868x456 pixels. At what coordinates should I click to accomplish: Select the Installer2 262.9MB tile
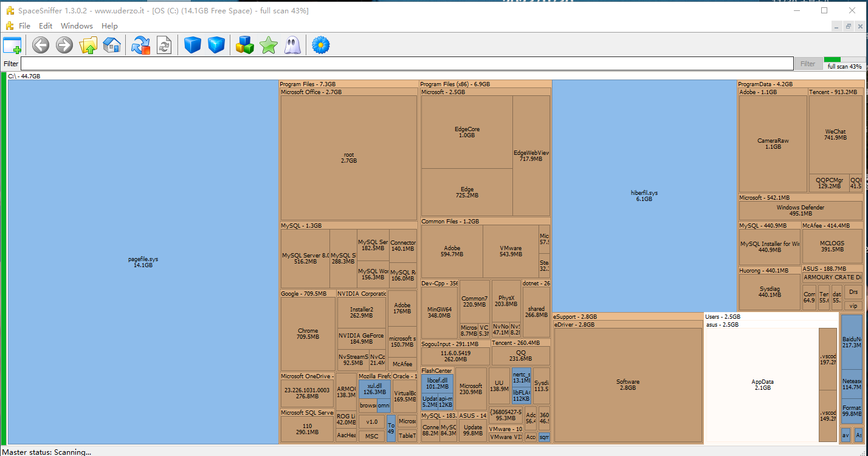click(x=362, y=312)
